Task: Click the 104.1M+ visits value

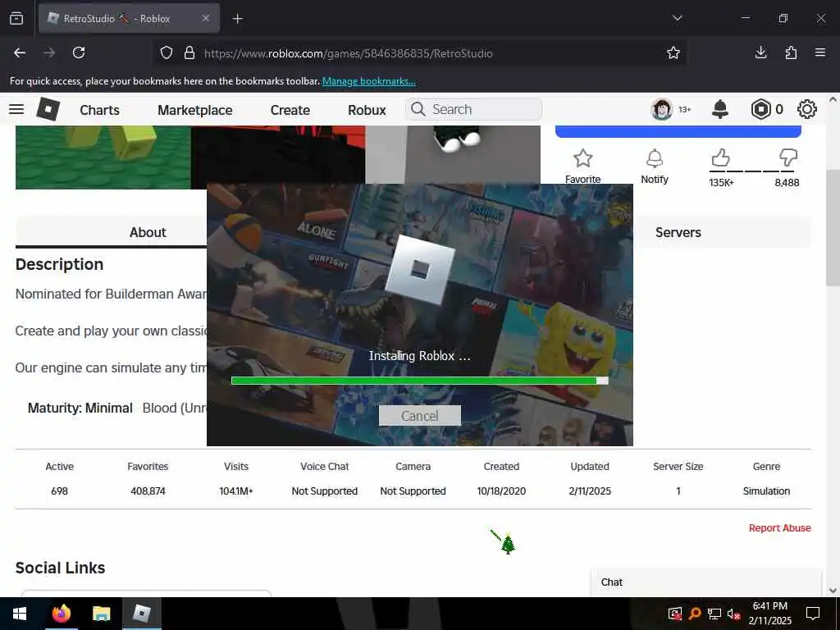Action: click(236, 491)
